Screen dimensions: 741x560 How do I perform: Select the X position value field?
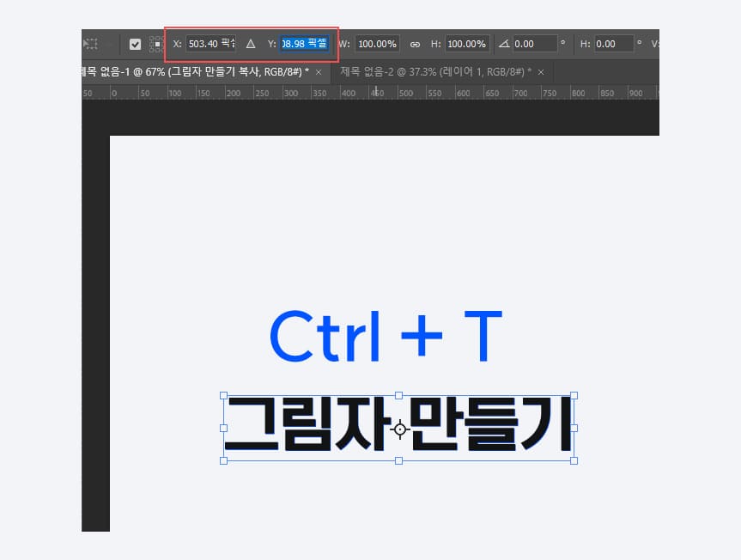click(x=210, y=44)
